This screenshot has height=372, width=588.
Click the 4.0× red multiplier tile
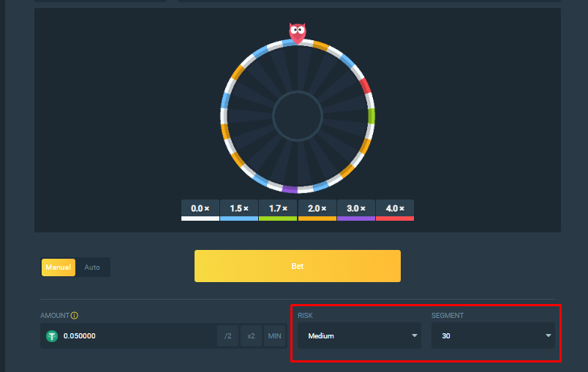(395, 209)
